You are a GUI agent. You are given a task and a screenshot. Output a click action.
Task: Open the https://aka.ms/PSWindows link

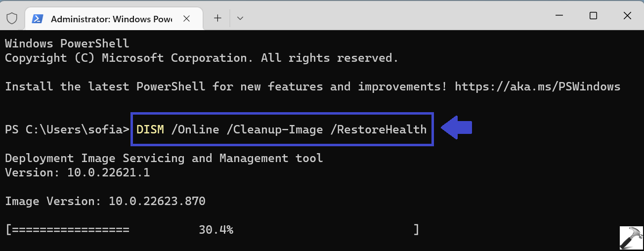[x=537, y=87]
